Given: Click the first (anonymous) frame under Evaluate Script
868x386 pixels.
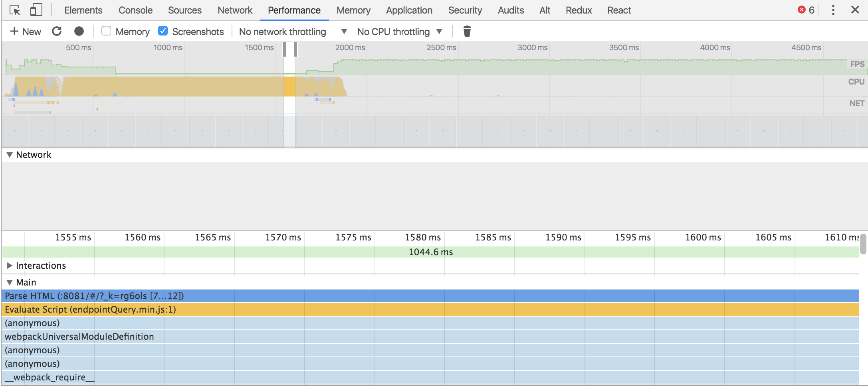Looking at the screenshot, I should [430, 323].
